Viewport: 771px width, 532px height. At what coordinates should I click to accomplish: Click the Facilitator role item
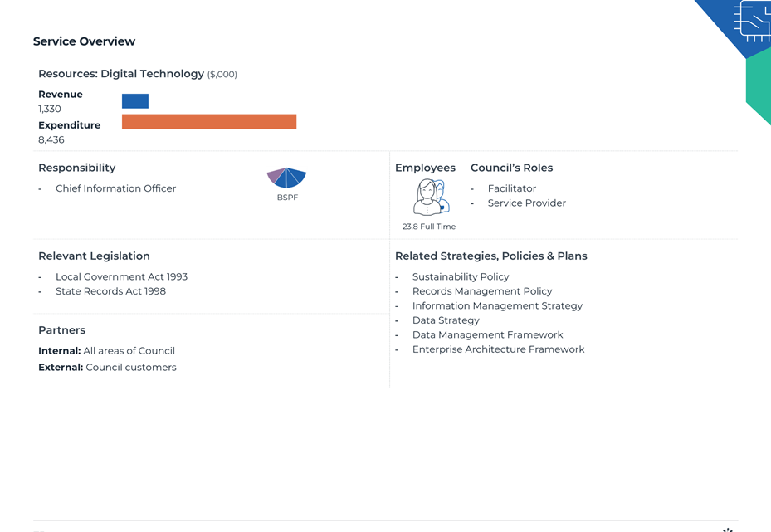(512, 188)
